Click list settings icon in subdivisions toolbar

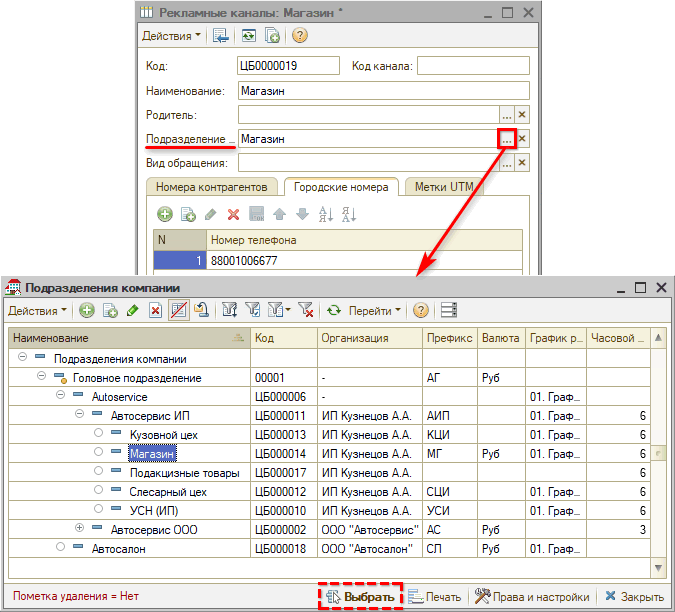(449, 310)
